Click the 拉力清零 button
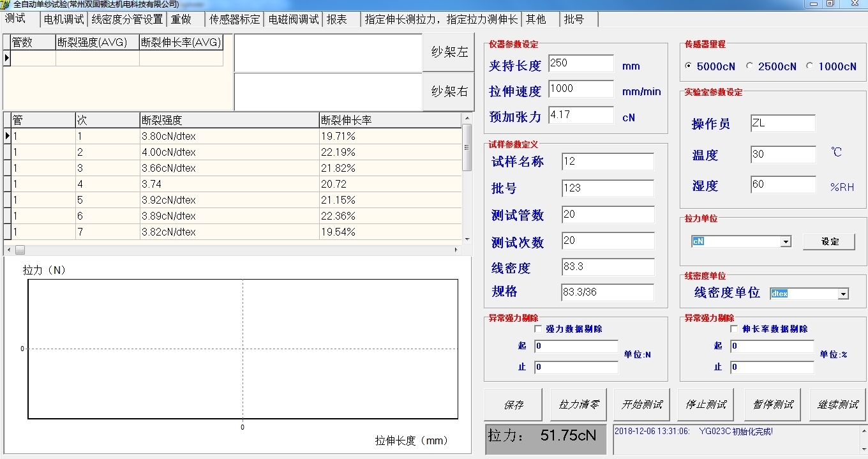868x459 pixels. pyautogui.click(x=579, y=405)
